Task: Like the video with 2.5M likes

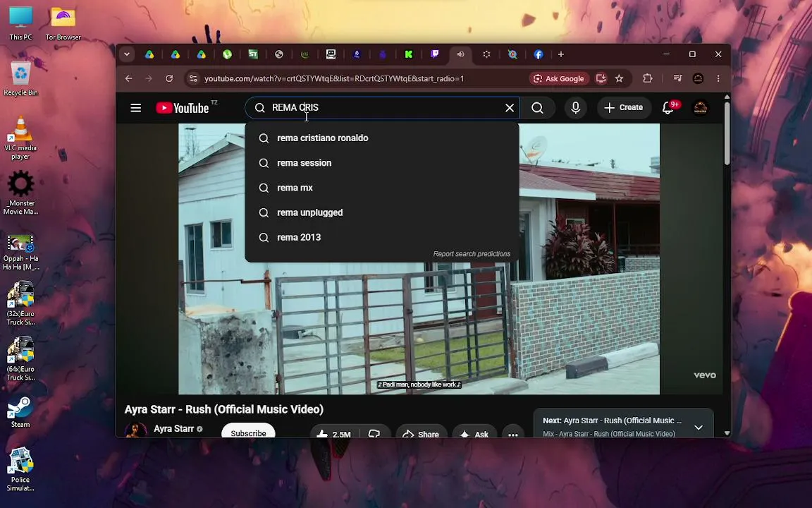Action: tap(334, 433)
